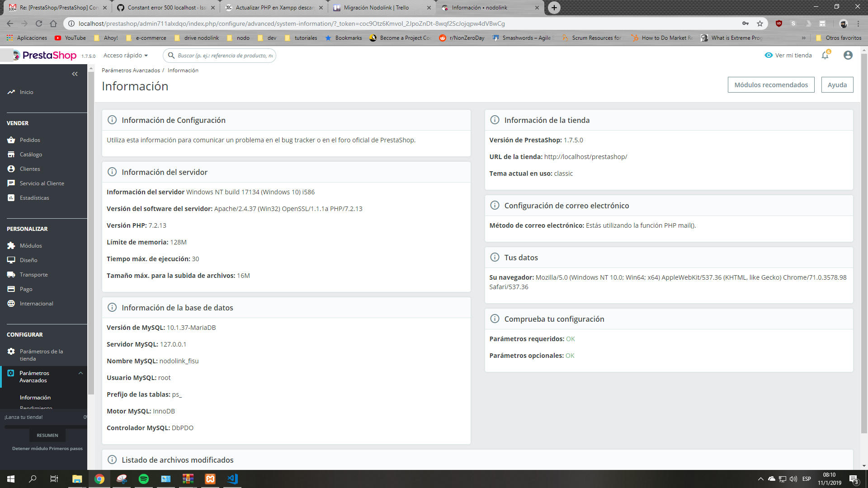Collapse the sidebar with double chevron

coord(75,74)
